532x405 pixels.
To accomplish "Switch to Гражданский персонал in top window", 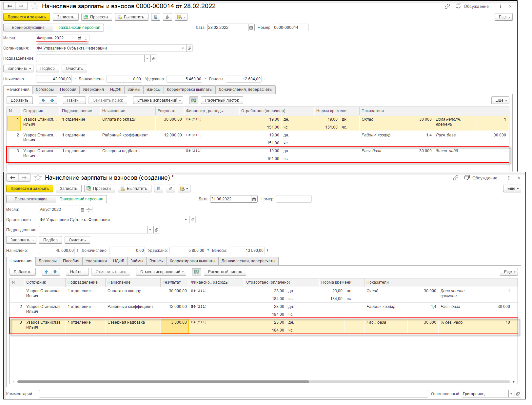I will (78, 28).
